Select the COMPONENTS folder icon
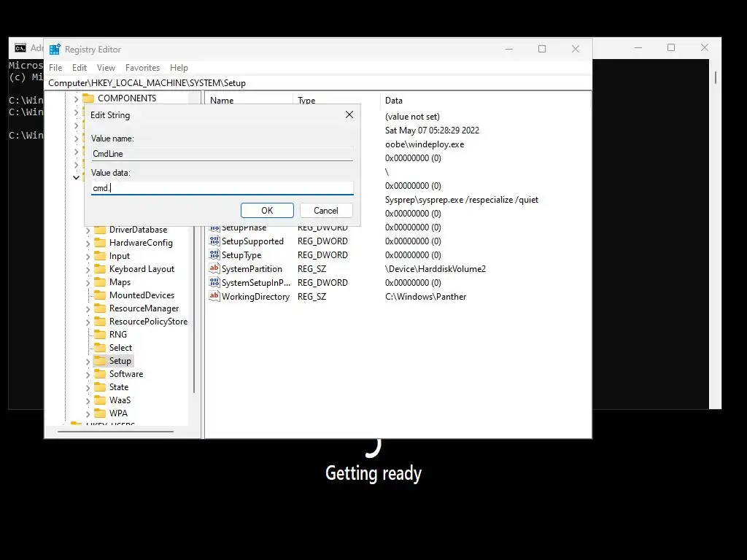747x560 pixels. pyautogui.click(x=88, y=98)
